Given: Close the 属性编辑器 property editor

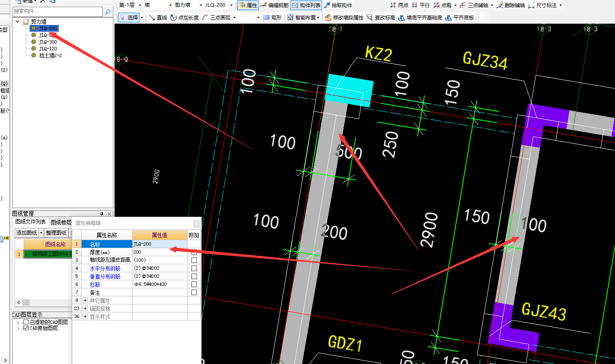Looking at the screenshot, I should [197, 223].
